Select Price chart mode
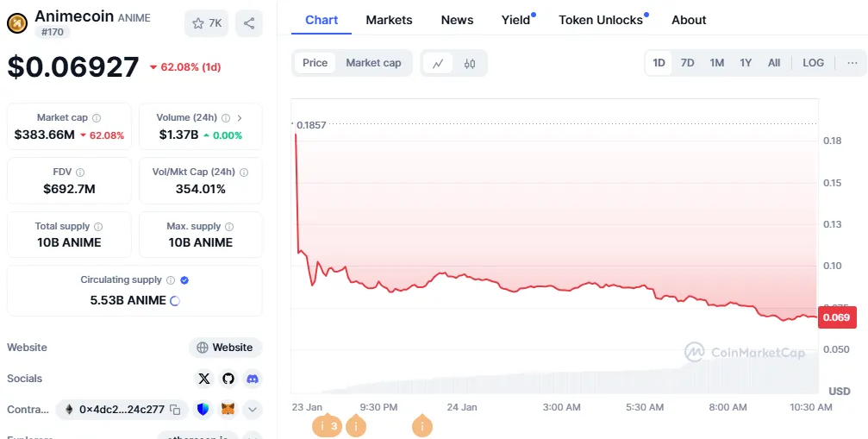Image resolution: width=868 pixels, height=439 pixels. tap(315, 63)
